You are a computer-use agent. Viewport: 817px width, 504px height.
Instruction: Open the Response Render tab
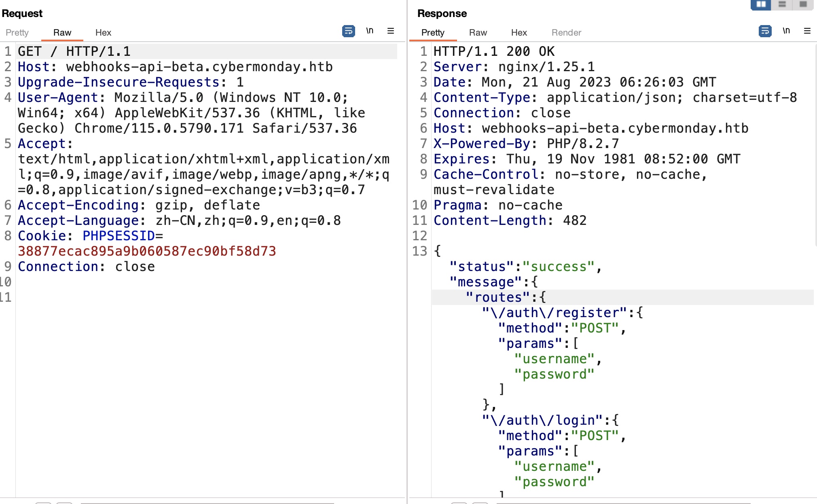[566, 32]
